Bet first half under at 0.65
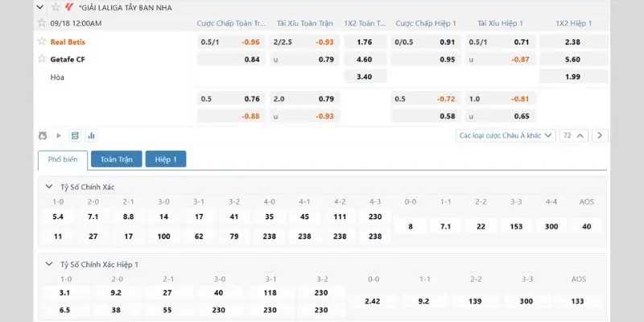This screenshot has height=322, width=644. (500, 116)
